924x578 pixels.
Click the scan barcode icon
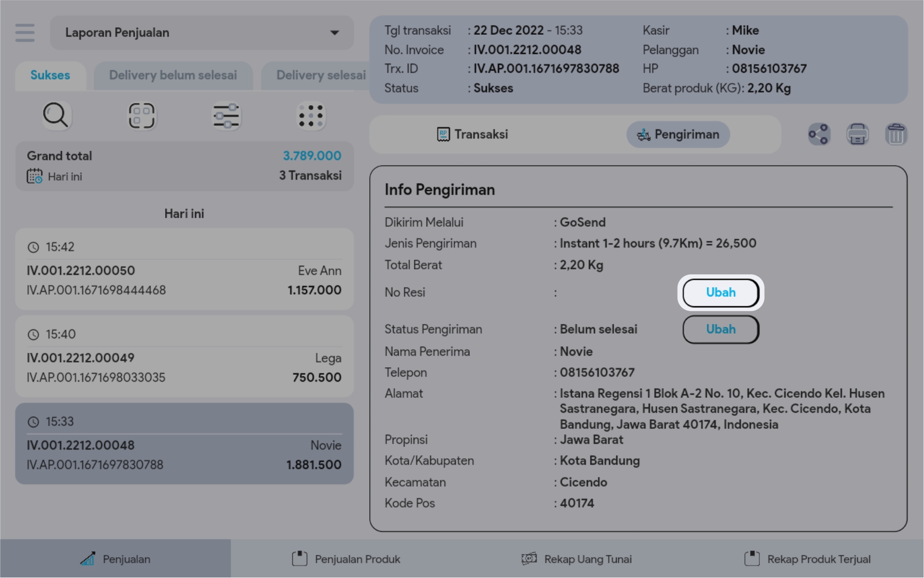point(142,116)
